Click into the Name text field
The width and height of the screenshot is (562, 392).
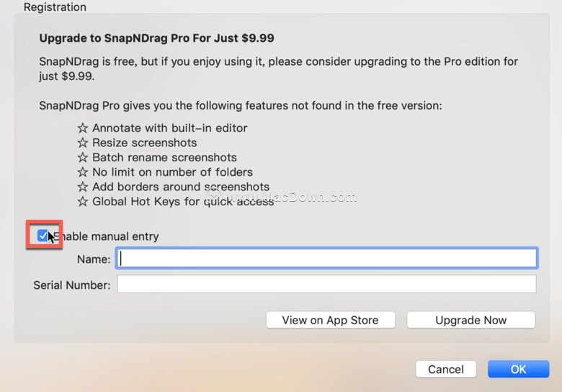pyautogui.click(x=326, y=258)
